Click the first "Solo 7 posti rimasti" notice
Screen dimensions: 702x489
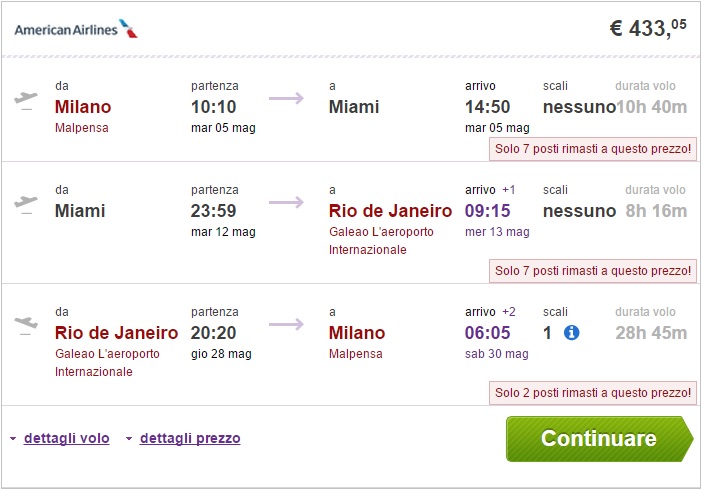592,150
